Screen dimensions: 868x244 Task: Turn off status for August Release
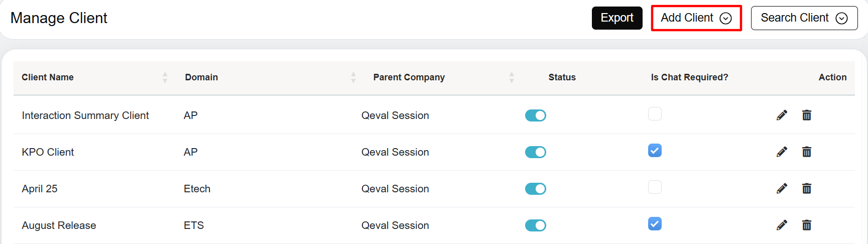pyautogui.click(x=536, y=225)
